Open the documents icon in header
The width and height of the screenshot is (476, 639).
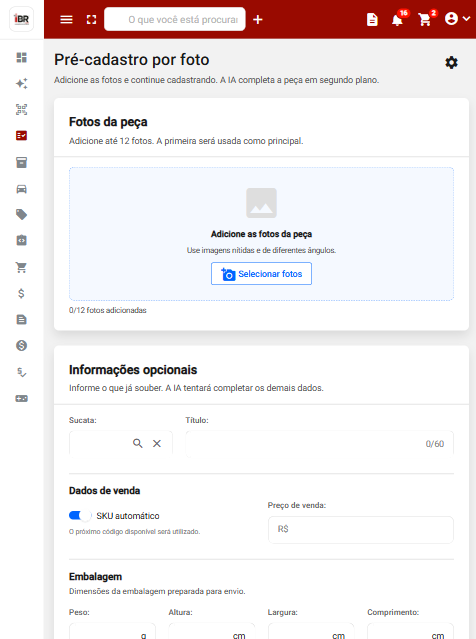pyautogui.click(x=372, y=19)
